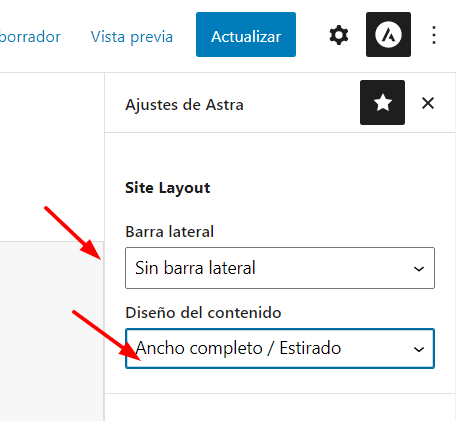Toggle the Astra settings sidebar icon
Image resolution: width=456 pixels, height=421 pixels.
(388, 35)
